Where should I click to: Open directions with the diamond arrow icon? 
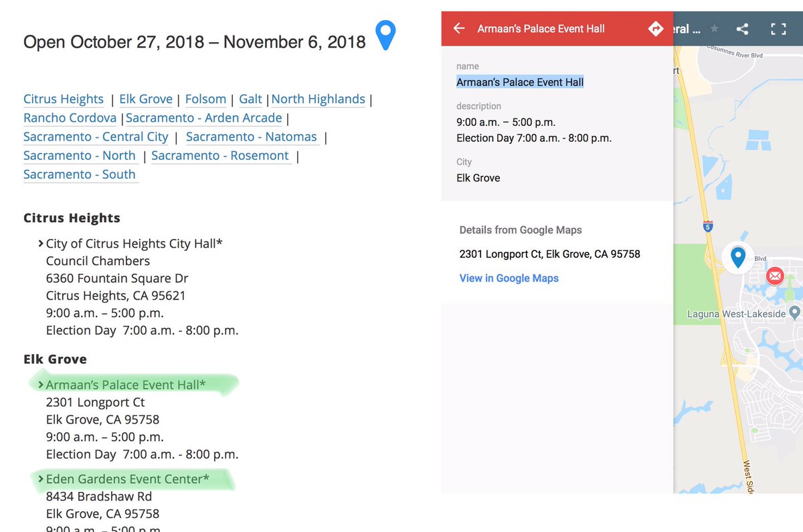655,29
